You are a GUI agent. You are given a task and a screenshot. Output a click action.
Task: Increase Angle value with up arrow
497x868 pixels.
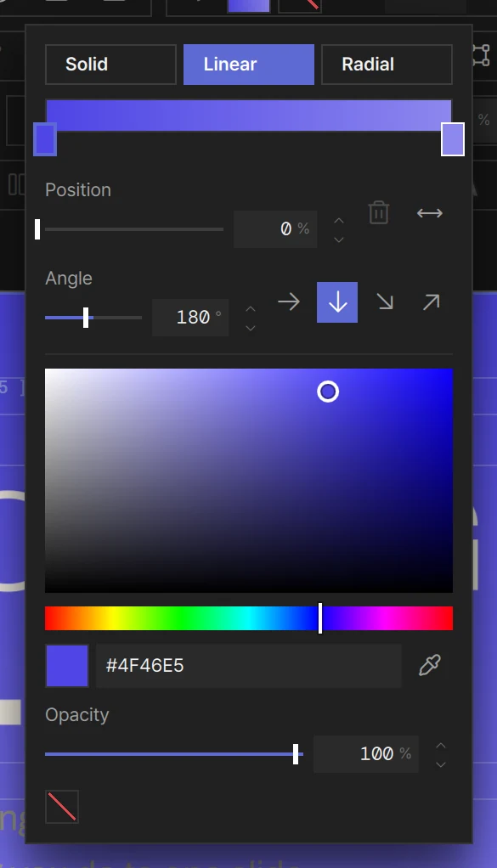250,309
